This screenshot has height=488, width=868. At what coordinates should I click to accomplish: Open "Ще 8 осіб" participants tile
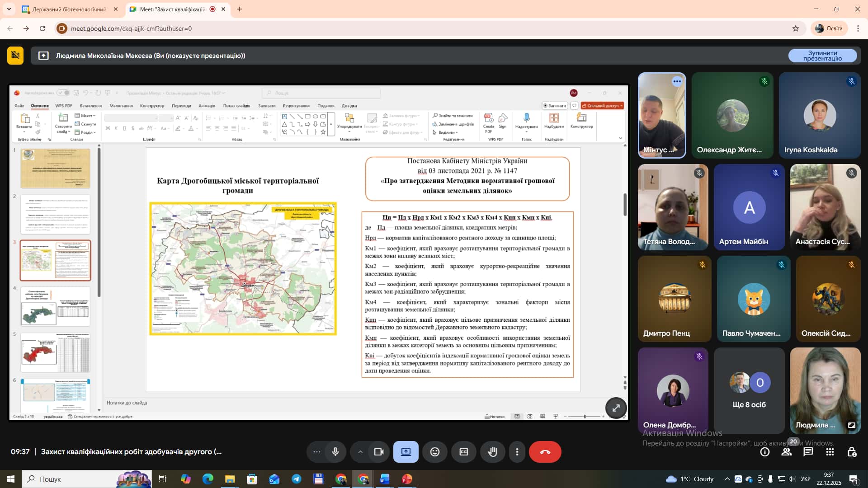(x=749, y=390)
